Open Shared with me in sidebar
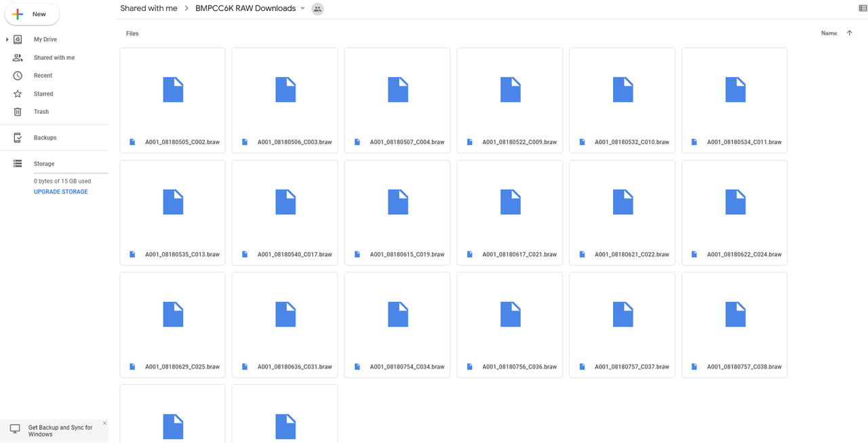The width and height of the screenshot is (868, 443). click(54, 58)
